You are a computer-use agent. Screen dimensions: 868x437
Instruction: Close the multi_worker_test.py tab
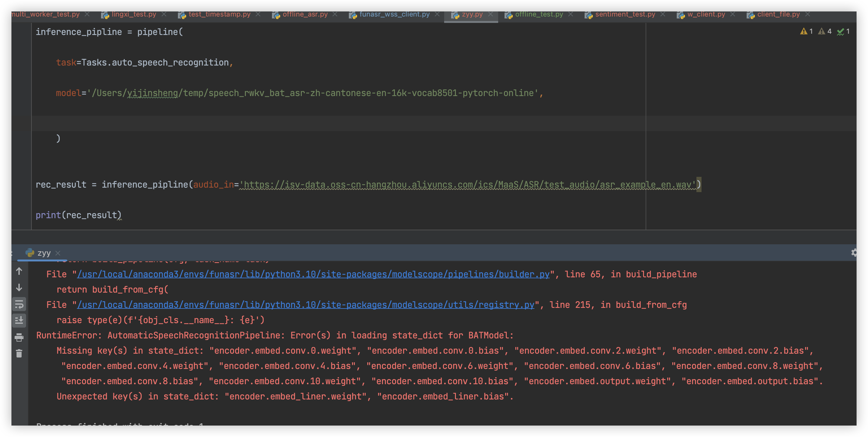(x=87, y=14)
